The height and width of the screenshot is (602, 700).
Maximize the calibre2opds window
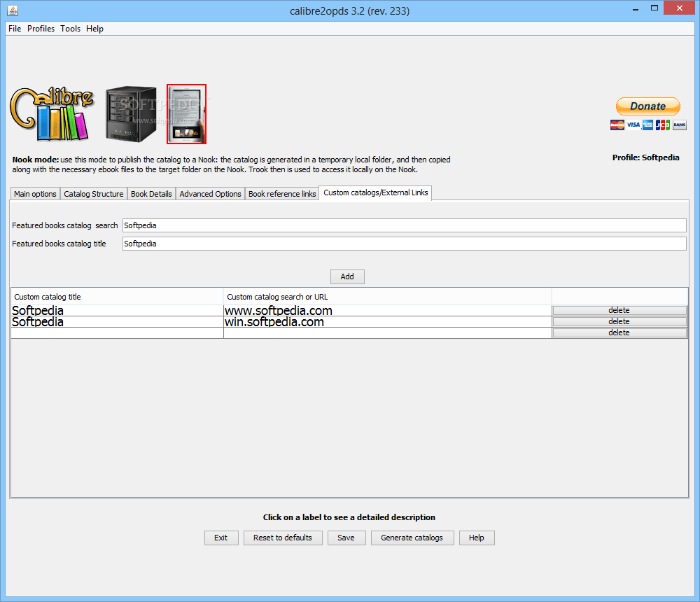point(654,8)
